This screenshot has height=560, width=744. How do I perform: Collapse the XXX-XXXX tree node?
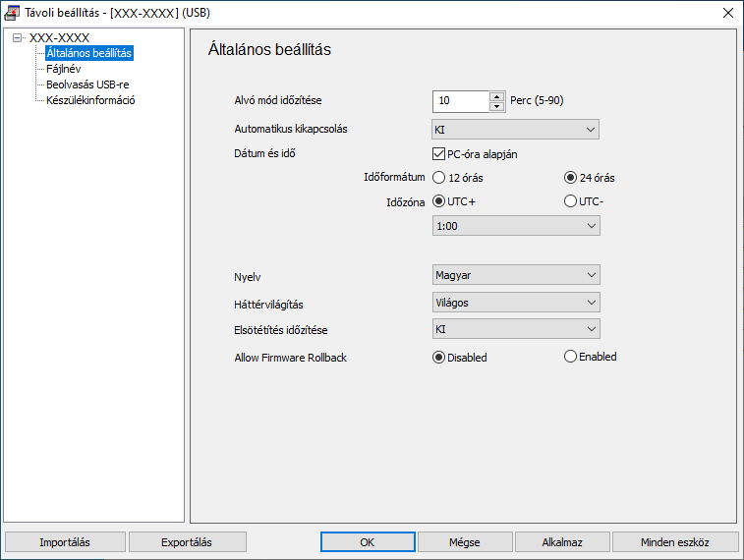pos(18,38)
